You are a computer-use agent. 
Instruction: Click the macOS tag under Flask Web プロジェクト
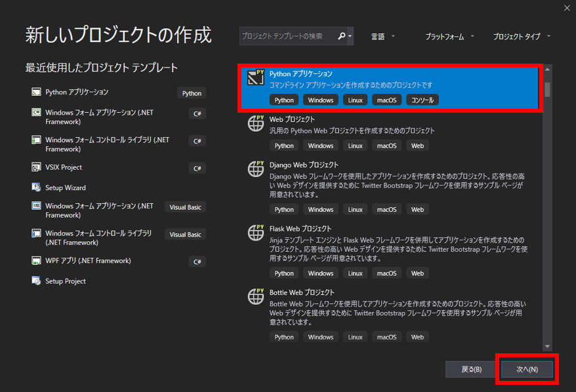coord(387,273)
